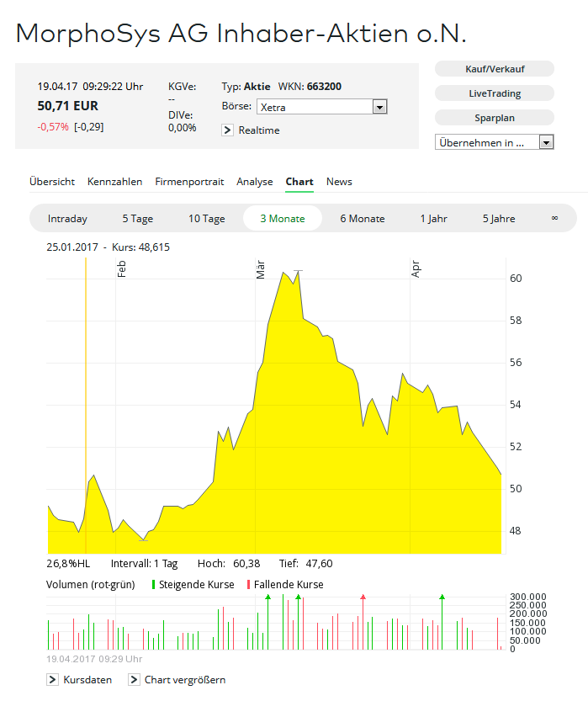
Task: Click the green Steigende Kurse legend swatch
Action: (153, 584)
